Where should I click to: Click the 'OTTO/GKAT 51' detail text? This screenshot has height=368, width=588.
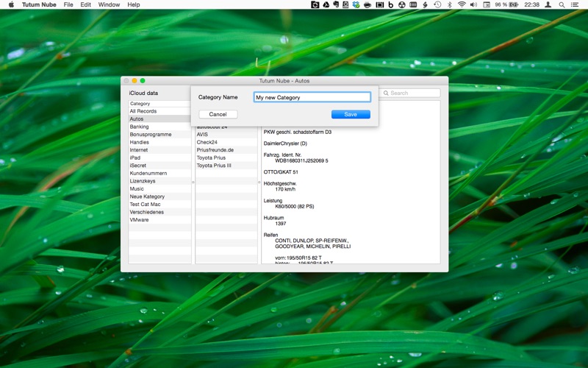point(281,172)
